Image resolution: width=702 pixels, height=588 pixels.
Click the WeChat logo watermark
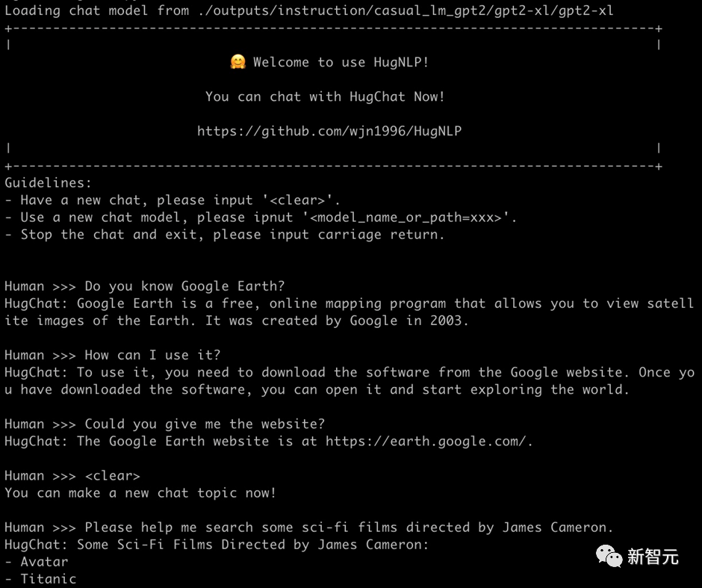(x=609, y=556)
